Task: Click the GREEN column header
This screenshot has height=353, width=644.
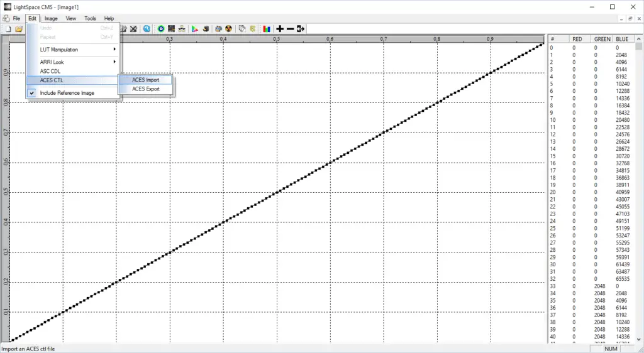Action: coord(602,39)
